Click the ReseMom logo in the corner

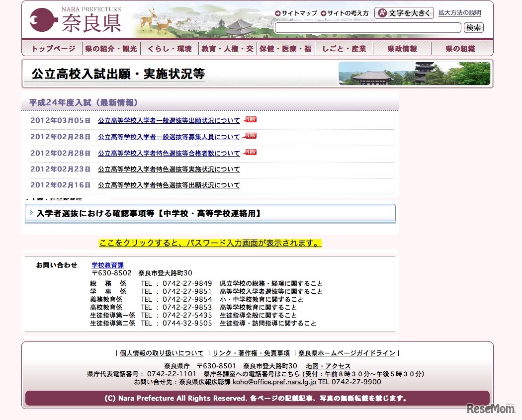coord(490,409)
